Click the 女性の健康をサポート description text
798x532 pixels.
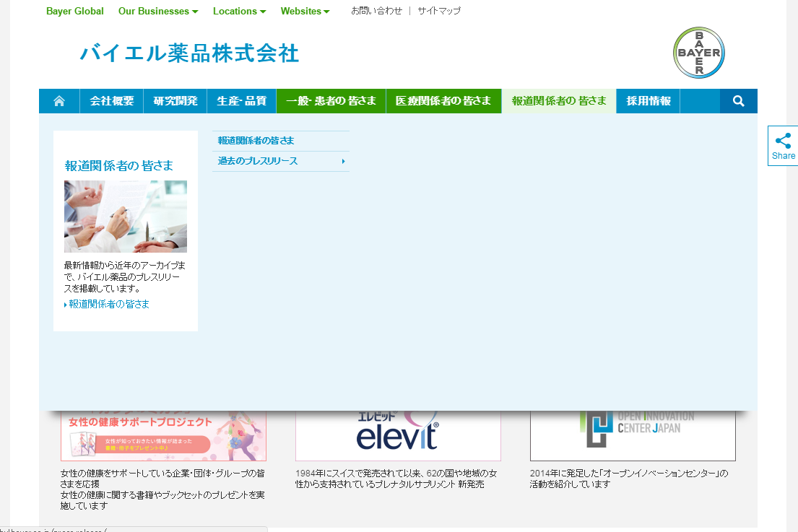[x=162, y=489]
